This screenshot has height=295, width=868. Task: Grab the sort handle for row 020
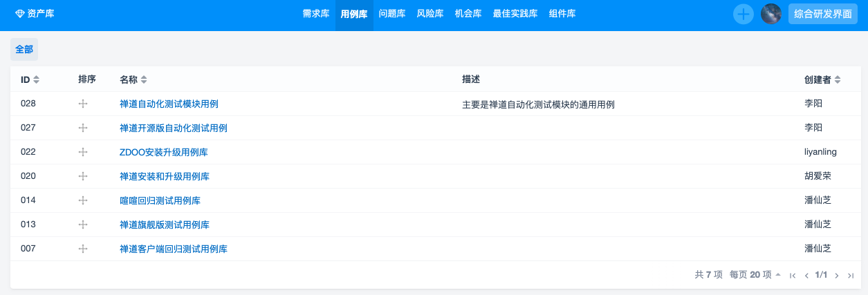83,176
